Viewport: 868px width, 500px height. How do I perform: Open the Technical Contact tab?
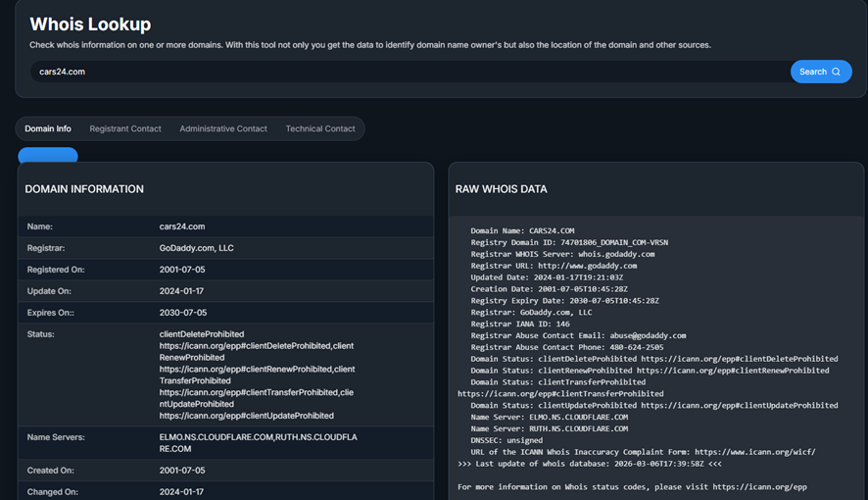coord(320,128)
